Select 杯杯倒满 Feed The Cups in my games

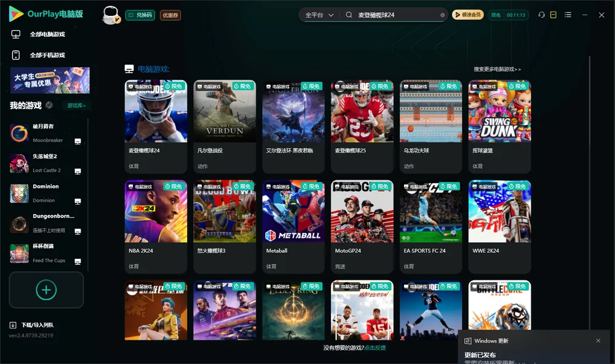pyautogui.click(x=46, y=253)
